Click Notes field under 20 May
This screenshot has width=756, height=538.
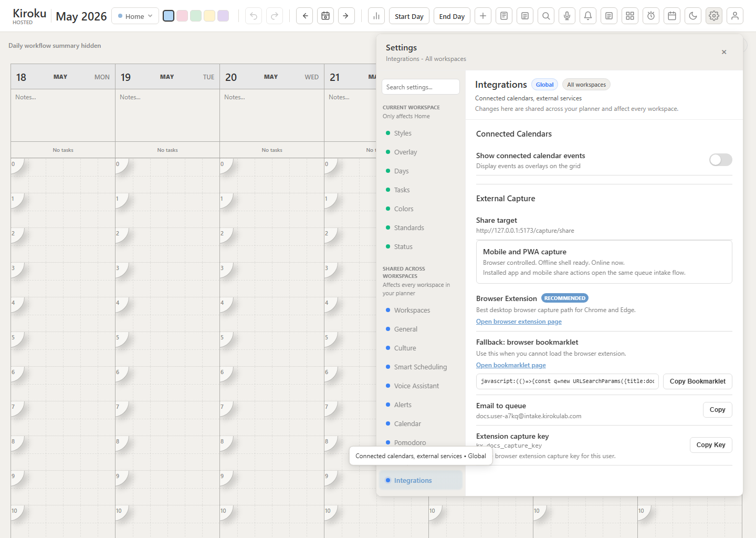click(x=272, y=115)
